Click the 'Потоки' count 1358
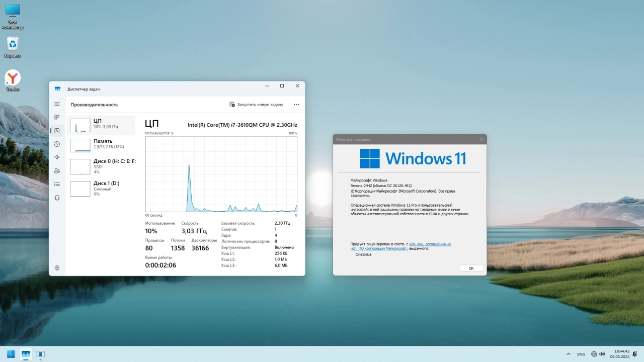644x362 pixels. click(178, 248)
